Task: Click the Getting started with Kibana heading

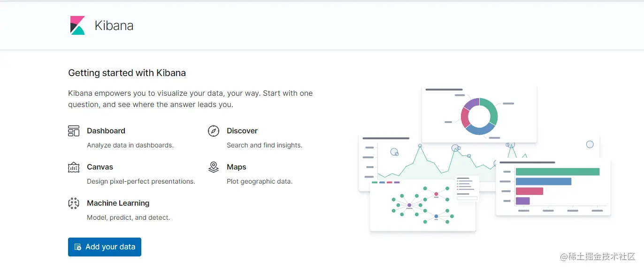Action: (127, 73)
